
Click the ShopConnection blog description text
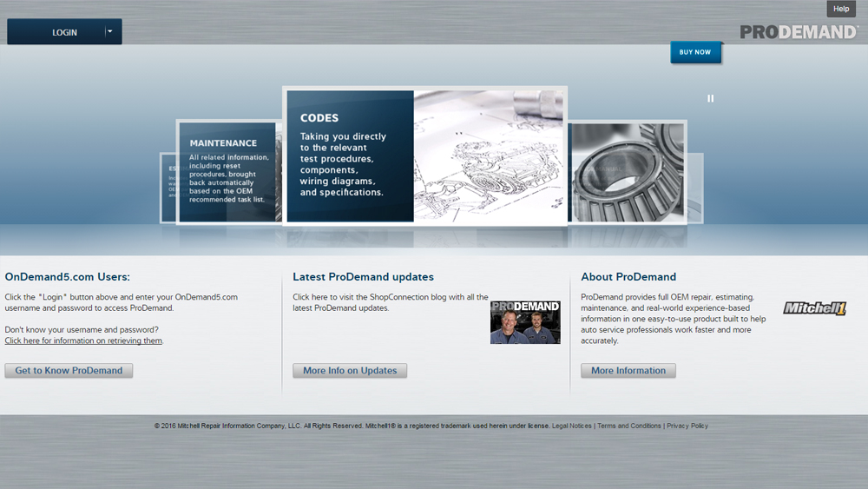[x=391, y=302]
